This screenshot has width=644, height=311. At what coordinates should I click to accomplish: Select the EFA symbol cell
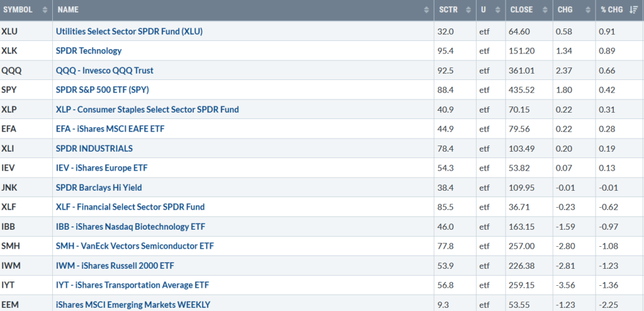point(26,129)
